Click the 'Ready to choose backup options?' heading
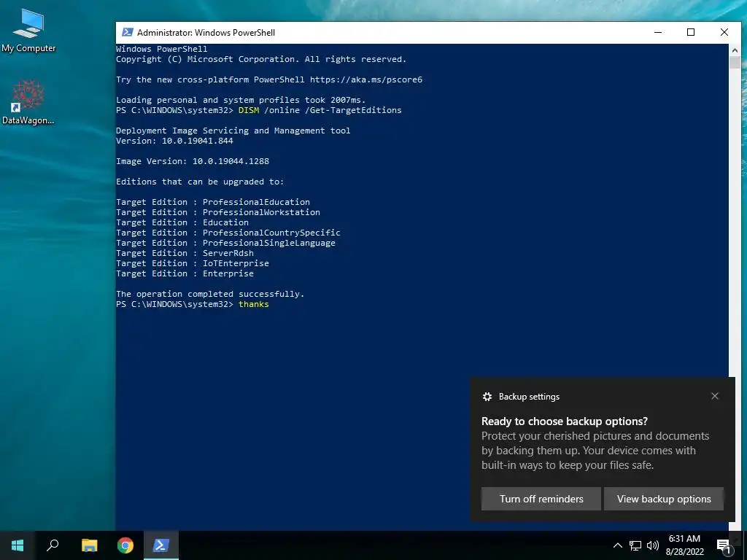The width and height of the screenshot is (747, 560). tap(565, 421)
